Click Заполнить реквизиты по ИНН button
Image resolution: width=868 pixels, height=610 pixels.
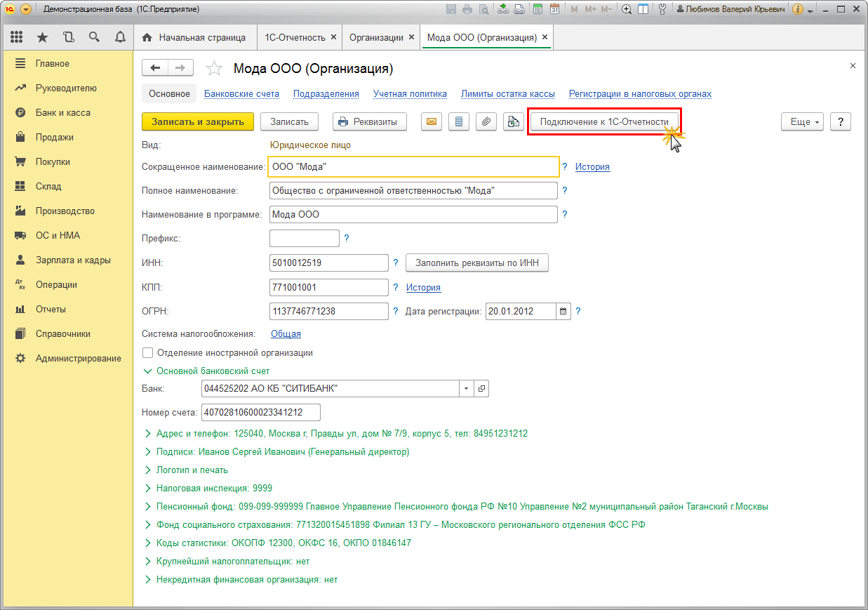click(x=476, y=263)
